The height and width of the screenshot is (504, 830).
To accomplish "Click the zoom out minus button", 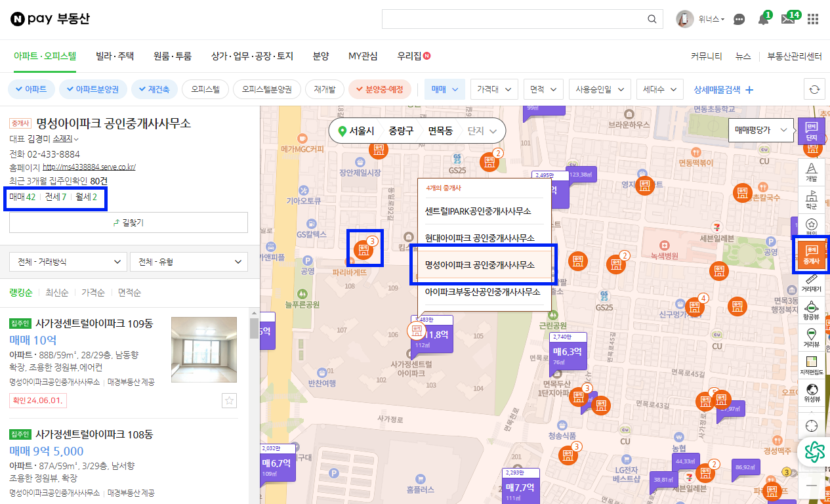I will click(812, 485).
